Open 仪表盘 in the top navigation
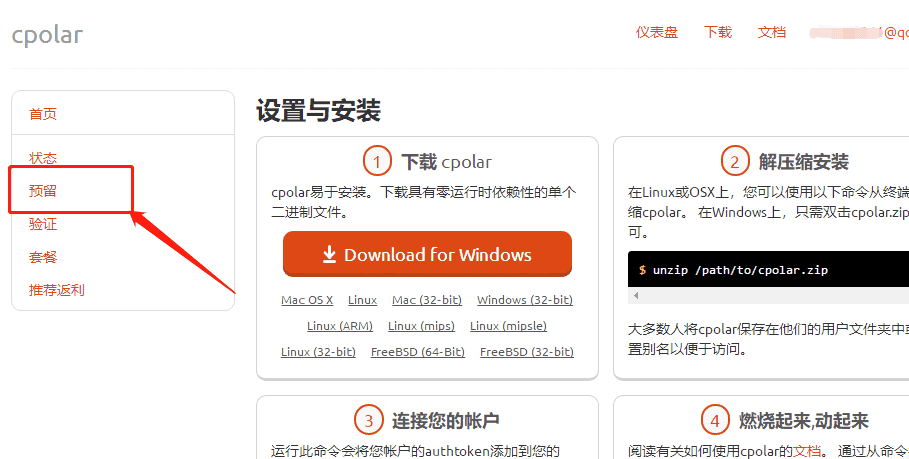Viewport: 909px width, 459px height. (657, 32)
